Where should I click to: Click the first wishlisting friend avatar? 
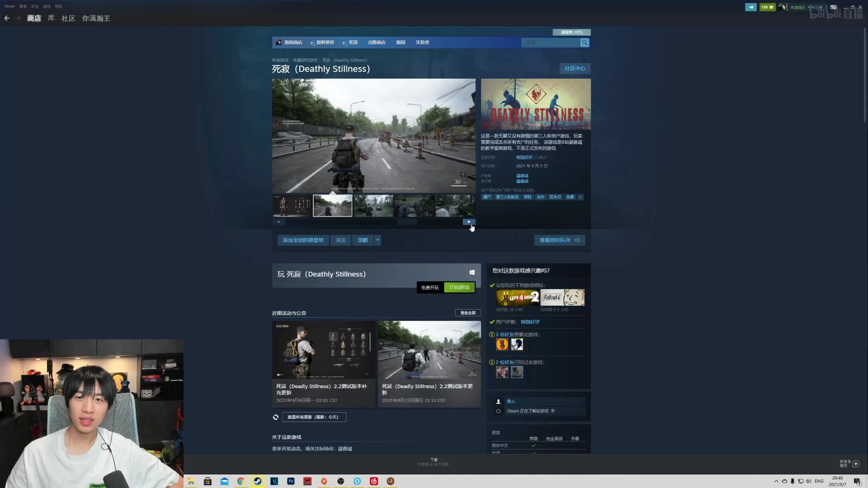502,344
